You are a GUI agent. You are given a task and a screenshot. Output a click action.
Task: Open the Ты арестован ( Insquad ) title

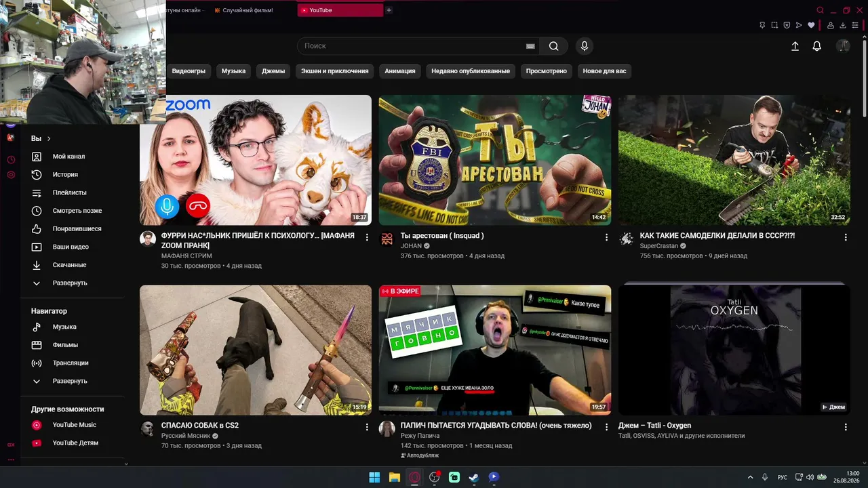tap(442, 236)
